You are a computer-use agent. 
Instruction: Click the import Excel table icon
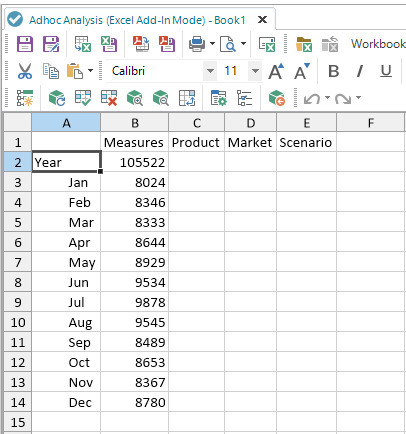tap(83, 44)
